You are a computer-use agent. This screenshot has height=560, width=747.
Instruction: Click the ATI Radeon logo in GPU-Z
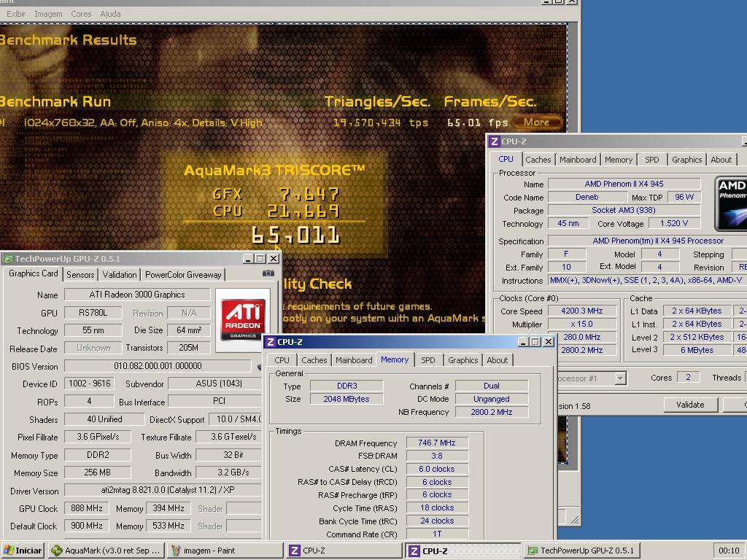pyautogui.click(x=243, y=319)
